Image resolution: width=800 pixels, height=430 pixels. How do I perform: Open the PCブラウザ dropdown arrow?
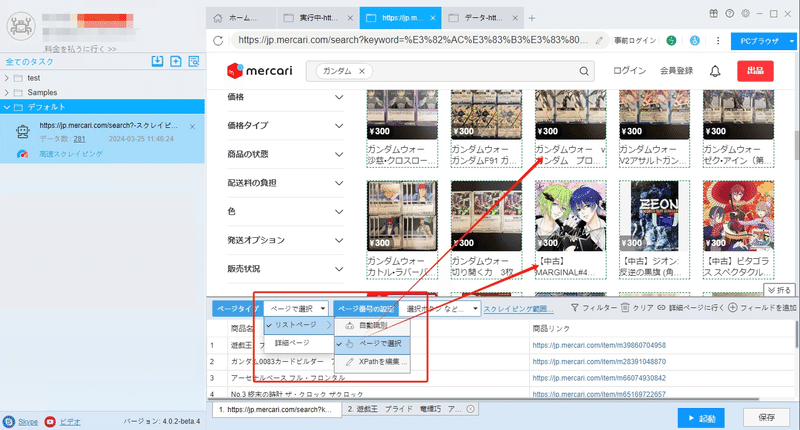point(792,41)
